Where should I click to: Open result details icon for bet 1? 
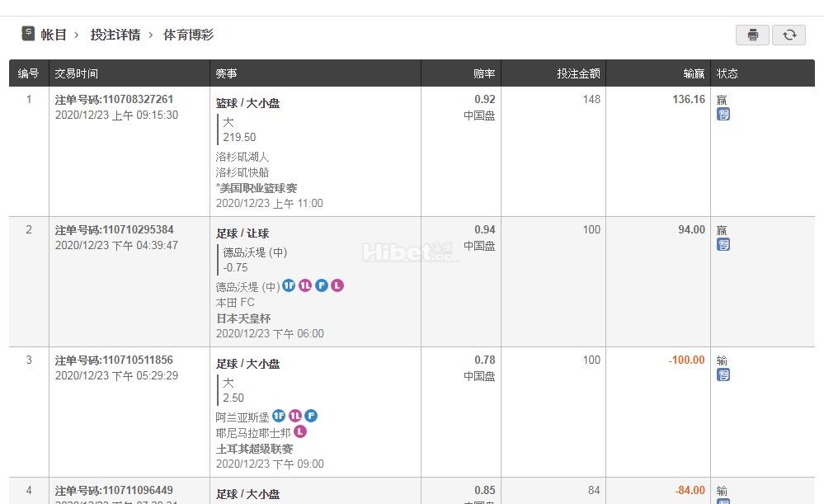[723, 114]
